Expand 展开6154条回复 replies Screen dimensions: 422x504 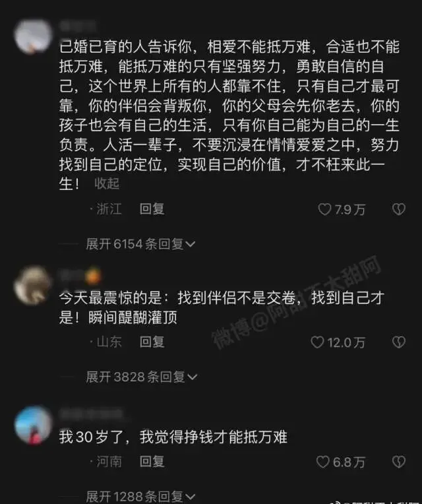pyautogui.click(x=140, y=244)
